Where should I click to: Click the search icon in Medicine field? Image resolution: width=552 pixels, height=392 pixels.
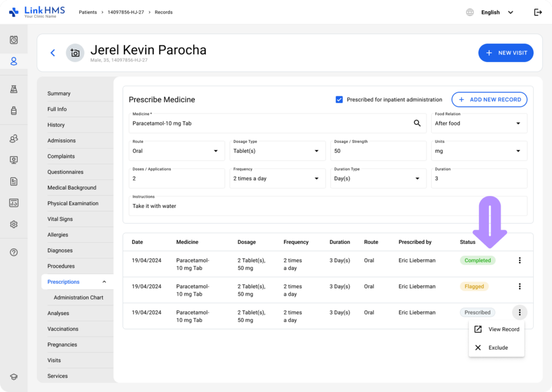click(x=417, y=123)
